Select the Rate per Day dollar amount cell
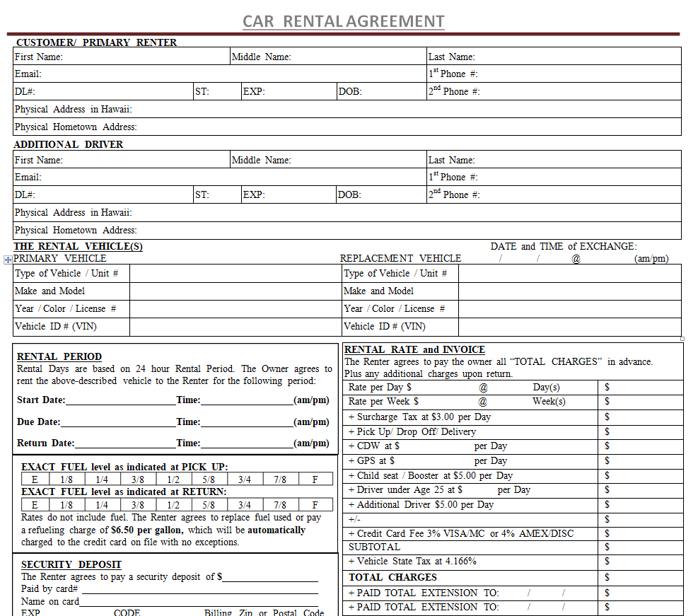The height and width of the screenshot is (616, 698). tap(641, 388)
